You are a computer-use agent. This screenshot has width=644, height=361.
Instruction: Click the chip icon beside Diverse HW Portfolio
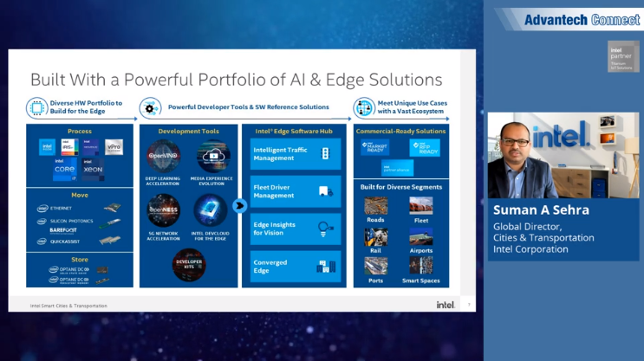coord(37,108)
